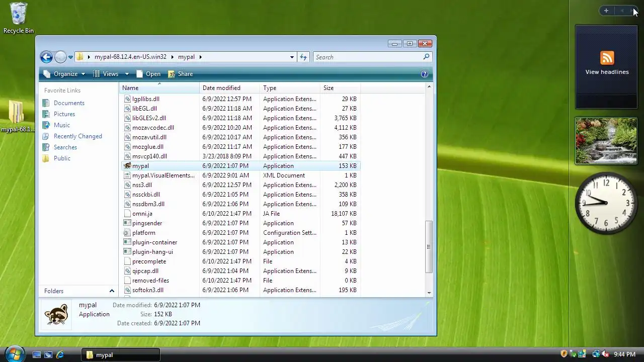
Task: Select the lgpllibs.dll file icon
Action: pos(127,99)
